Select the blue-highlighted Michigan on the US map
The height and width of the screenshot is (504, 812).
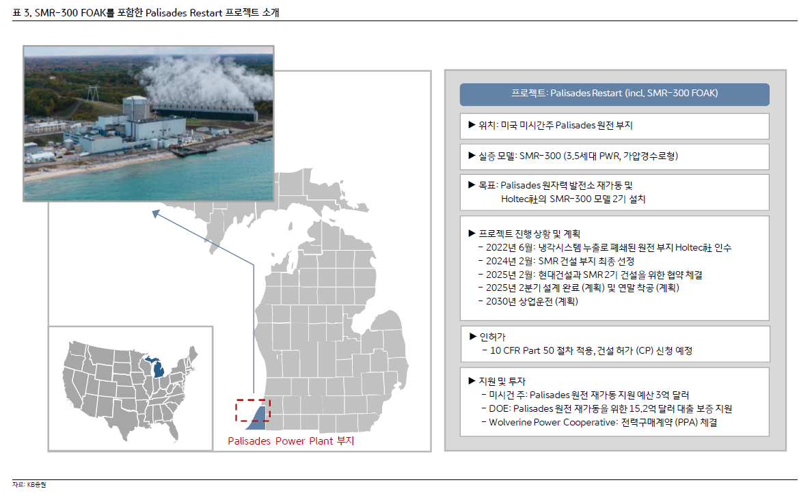158,368
